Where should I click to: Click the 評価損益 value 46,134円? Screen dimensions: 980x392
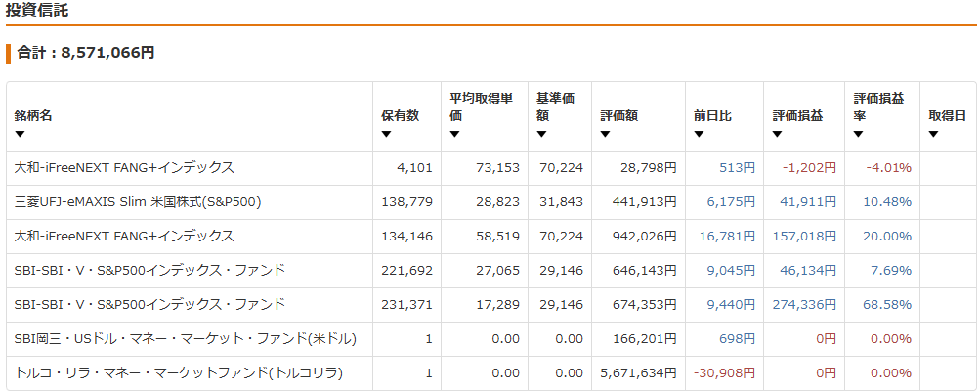(808, 271)
